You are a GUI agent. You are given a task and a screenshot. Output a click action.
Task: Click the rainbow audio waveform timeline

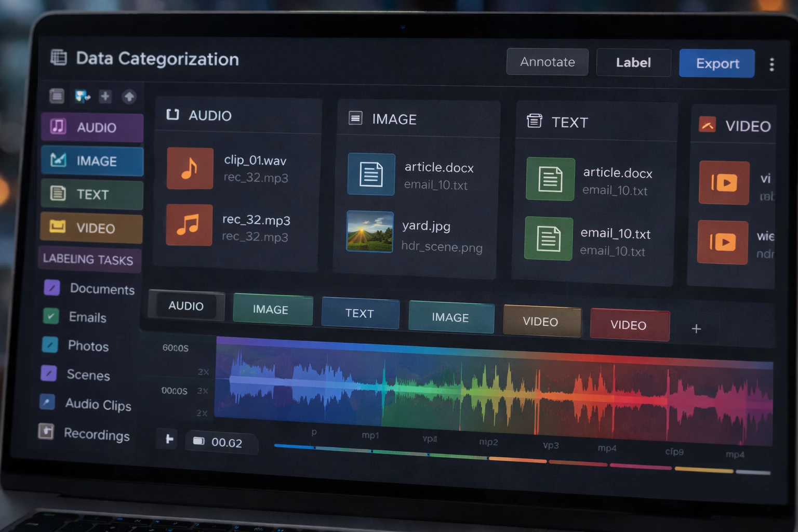494,391
